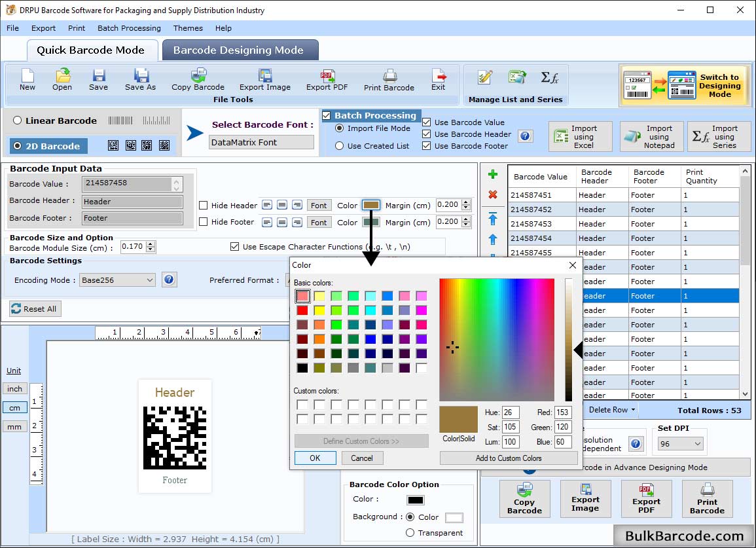This screenshot has width=756, height=548.
Task: Click left-align icon for Header
Action: (266, 205)
